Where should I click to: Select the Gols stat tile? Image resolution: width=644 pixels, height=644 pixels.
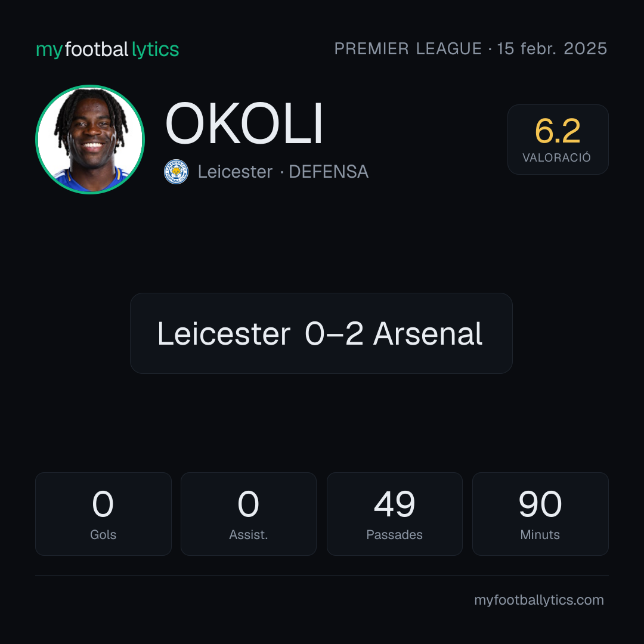(103, 514)
